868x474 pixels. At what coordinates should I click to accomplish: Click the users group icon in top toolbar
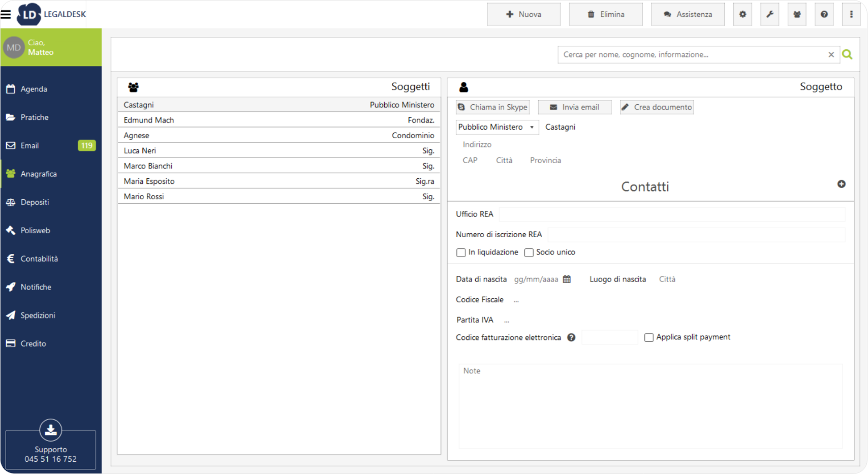(797, 14)
